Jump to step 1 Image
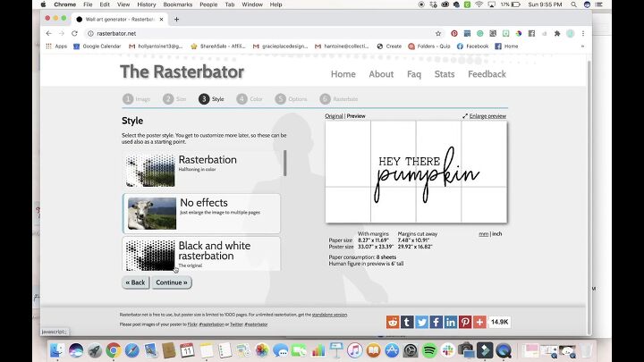Image resolution: width=644 pixels, height=362 pixels. pos(137,99)
